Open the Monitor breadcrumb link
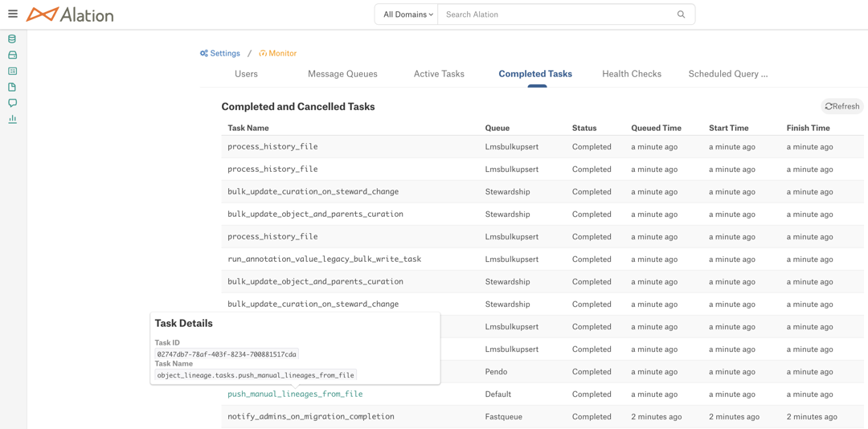 tap(278, 53)
